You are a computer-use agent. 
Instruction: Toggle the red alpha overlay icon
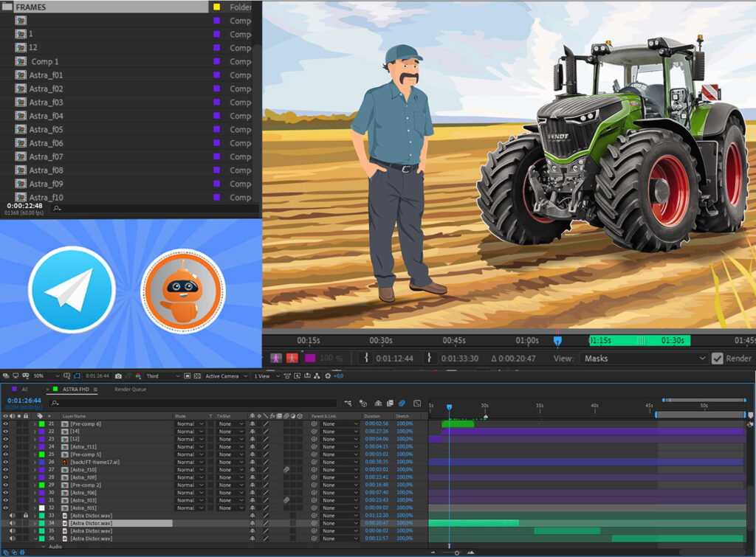tap(292, 358)
